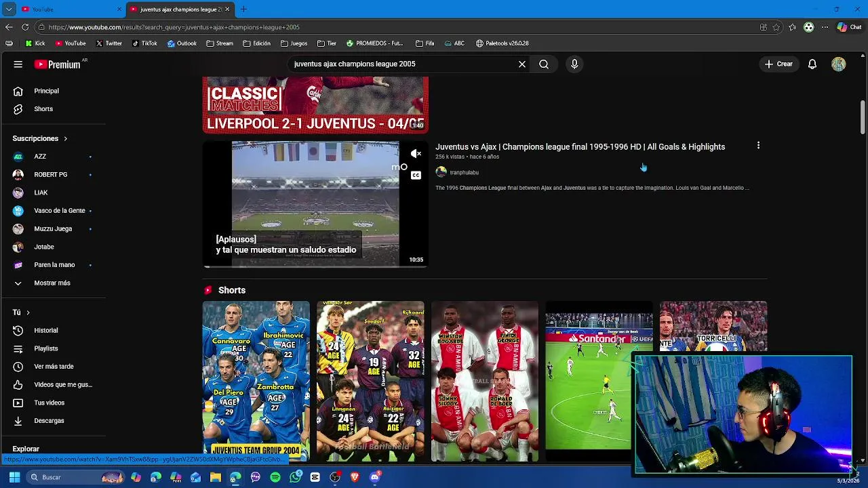Open the tranphuiabu channel link
Screen dimensions: 868x488
click(x=464, y=173)
